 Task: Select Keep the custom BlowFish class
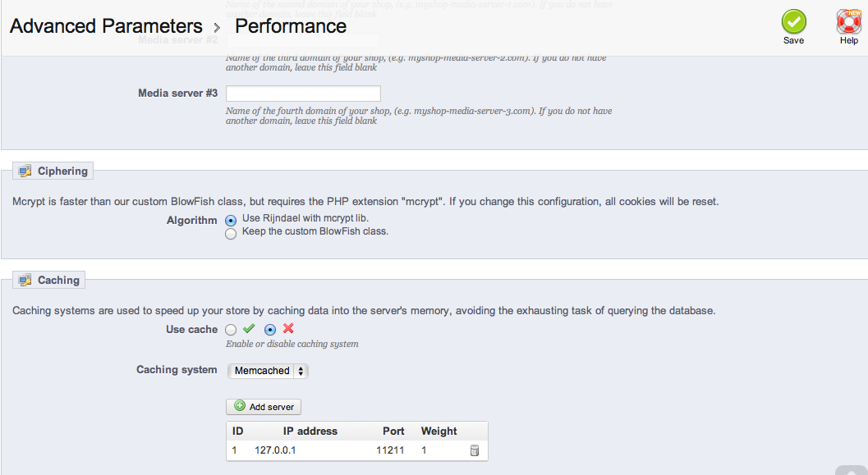tap(231, 233)
